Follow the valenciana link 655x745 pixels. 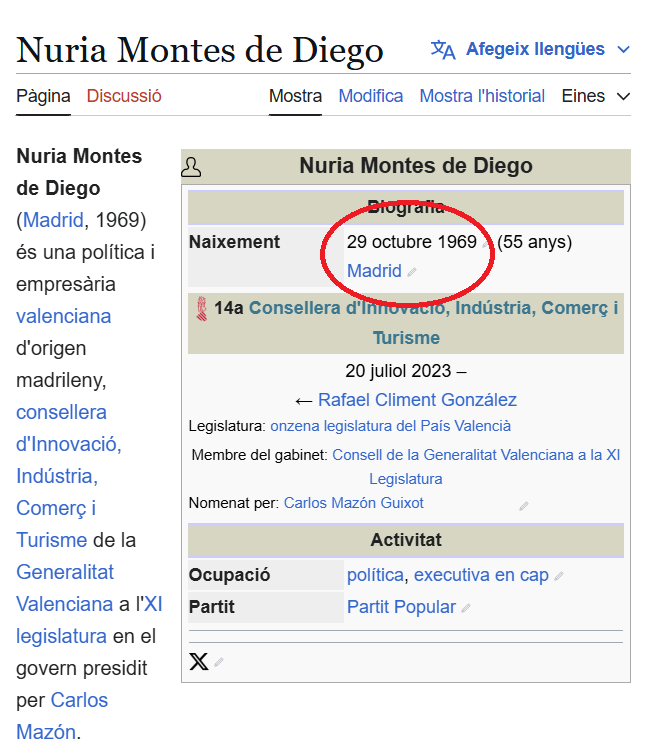[x=64, y=316]
